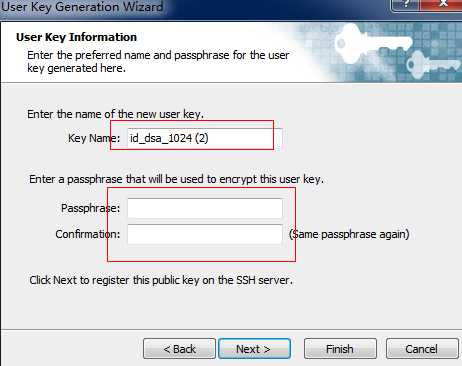Select the Confirmation passphrase field
This screenshot has height=366, width=462.
(x=205, y=234)
